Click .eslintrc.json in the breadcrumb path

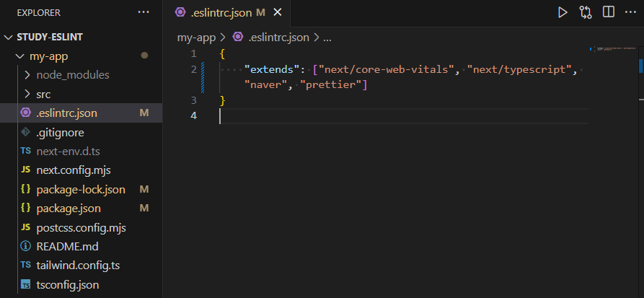(x=278, y=38)
